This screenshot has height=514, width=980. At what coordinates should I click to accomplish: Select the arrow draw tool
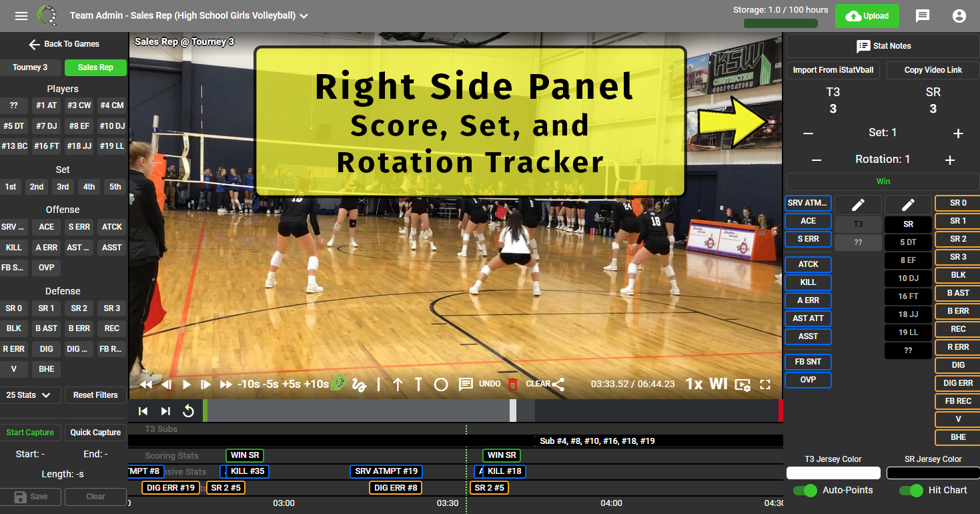pyautogui.click(x=398, y=384)
